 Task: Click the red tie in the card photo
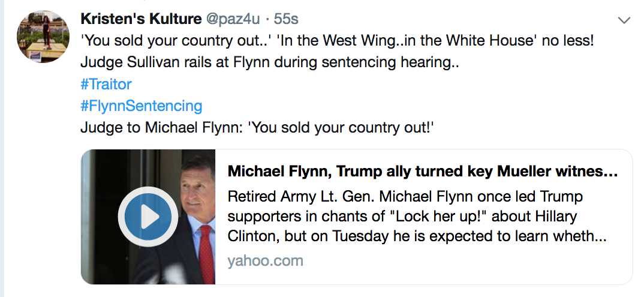coord(206,252)
